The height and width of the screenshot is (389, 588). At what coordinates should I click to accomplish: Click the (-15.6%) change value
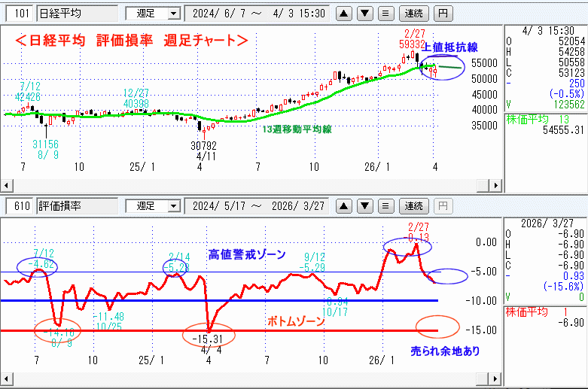point(564,287)
